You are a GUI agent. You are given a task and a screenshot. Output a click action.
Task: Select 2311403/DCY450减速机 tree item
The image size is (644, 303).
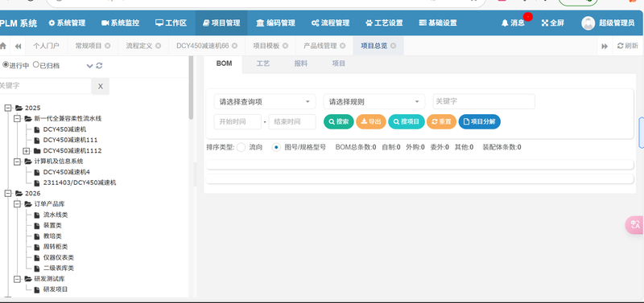[x=80, y=182]
